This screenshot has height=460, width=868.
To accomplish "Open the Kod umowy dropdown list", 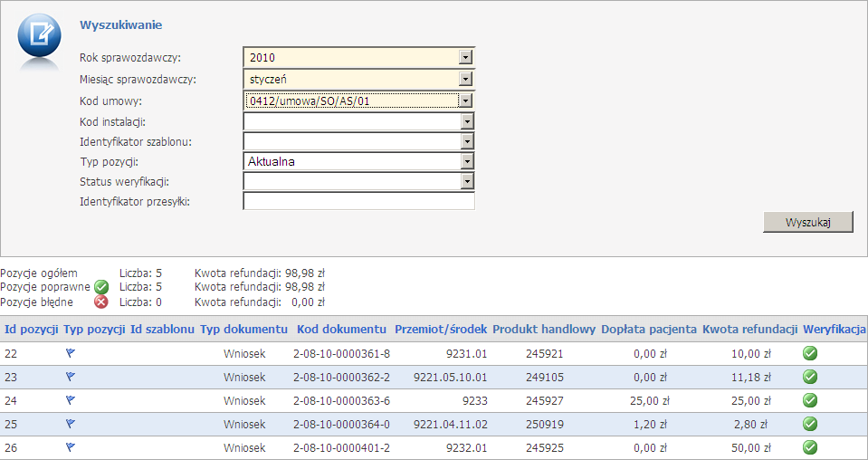I will [x=466, y=101].
